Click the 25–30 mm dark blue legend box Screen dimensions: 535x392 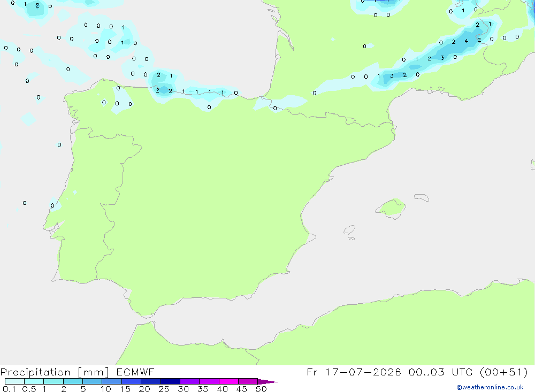pos(170,381)
